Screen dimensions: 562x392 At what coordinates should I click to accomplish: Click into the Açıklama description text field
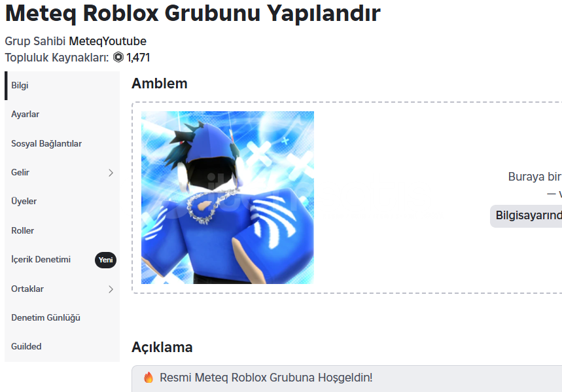[347, 379]
